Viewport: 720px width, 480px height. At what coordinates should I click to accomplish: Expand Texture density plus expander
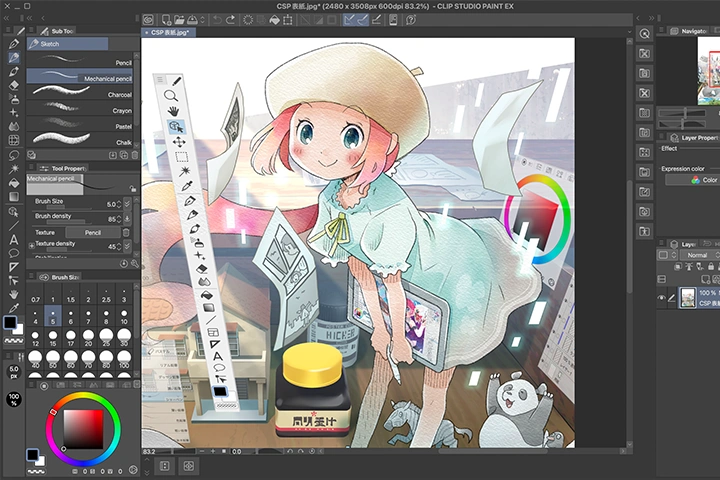32,246
